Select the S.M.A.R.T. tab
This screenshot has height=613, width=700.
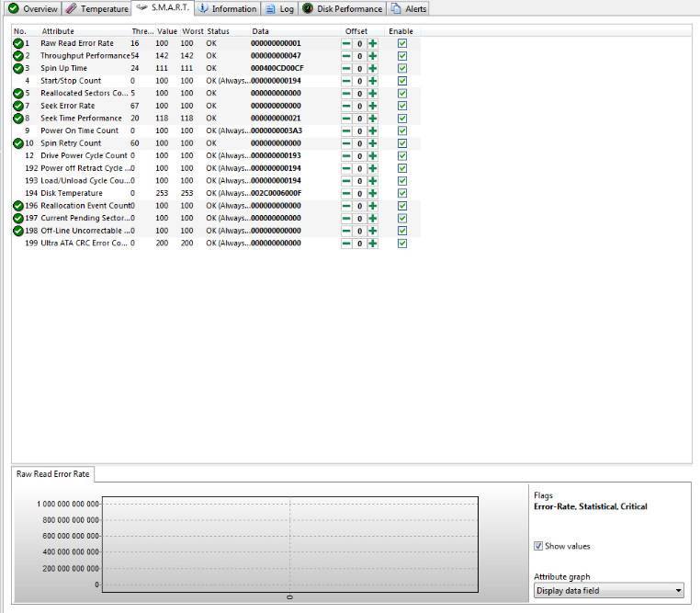163,7
